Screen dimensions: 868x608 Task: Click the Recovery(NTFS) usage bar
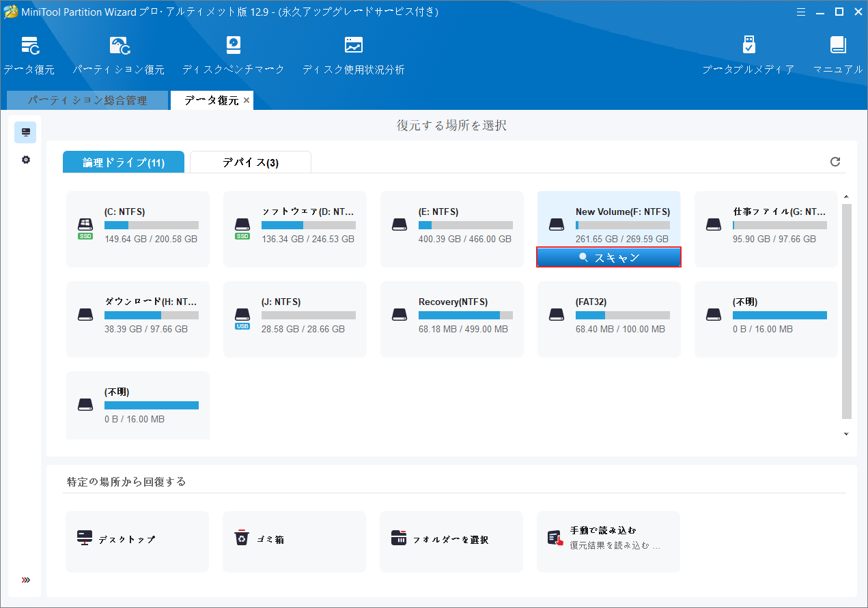pyautogui.click(x=466, y=315)
